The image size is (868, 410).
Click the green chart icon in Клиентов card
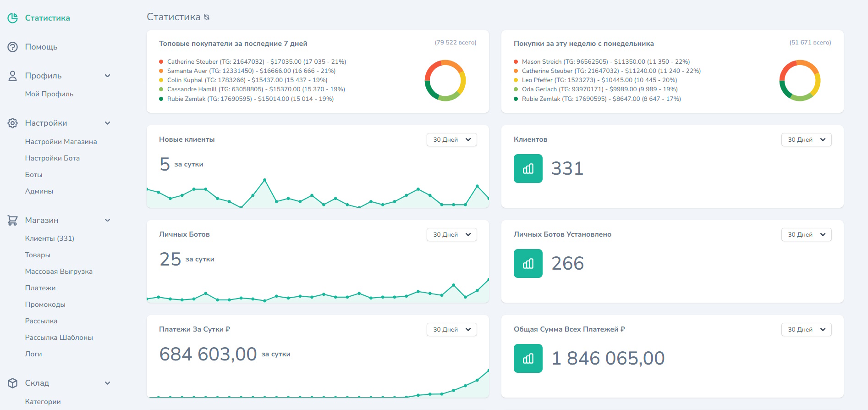pos(528,169)
